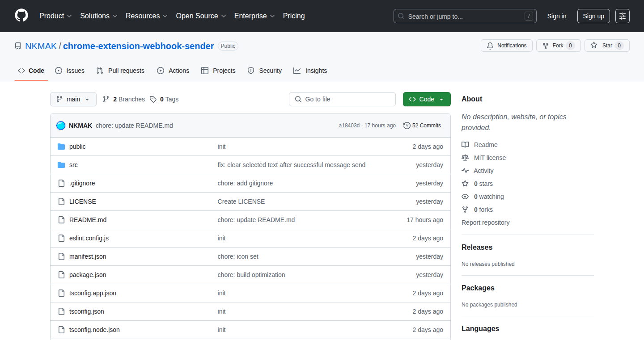The width and height of the screenshot is (644, 340).
Task: Click the Notifications button
Action: pyautogui.click(x=507, y=46)
